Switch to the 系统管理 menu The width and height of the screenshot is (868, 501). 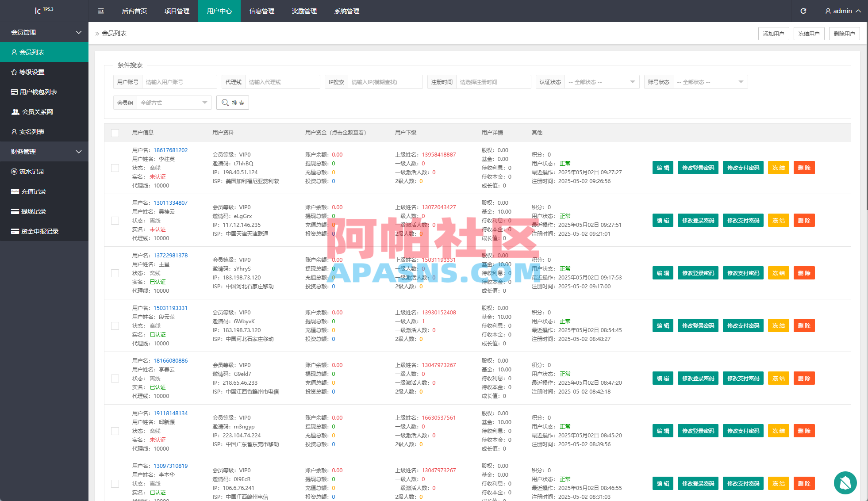tap(346, 11)
